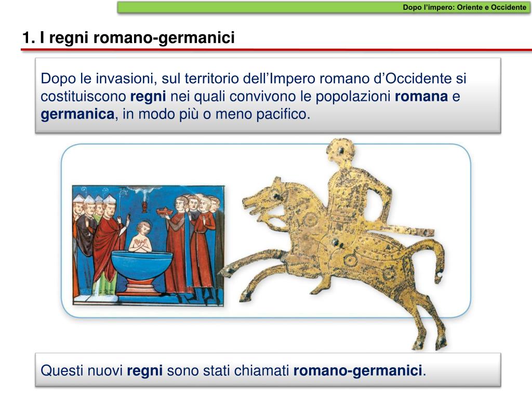This screenshot has width=532, height=399.
Task: Click the sentence "Questi nuovi regni sono stati chiamati"
Action: coord(233,370)
